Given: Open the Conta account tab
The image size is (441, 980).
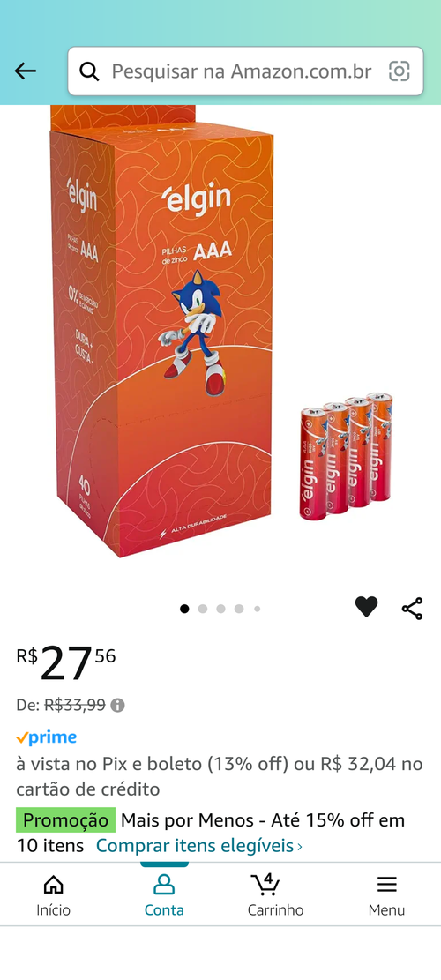Looking at the screenshot, I should [164, 895].
